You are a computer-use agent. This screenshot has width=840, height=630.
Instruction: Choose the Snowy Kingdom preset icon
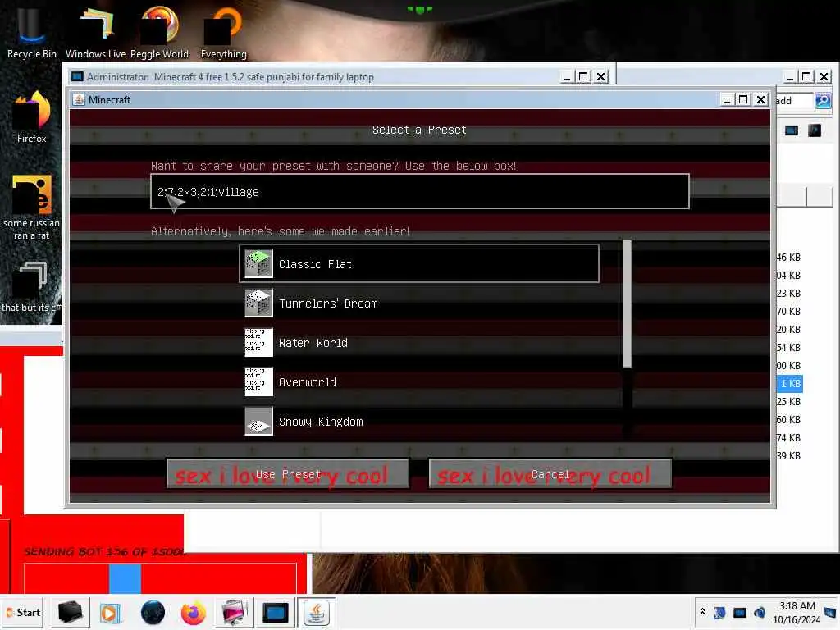[x=258, y=421]
